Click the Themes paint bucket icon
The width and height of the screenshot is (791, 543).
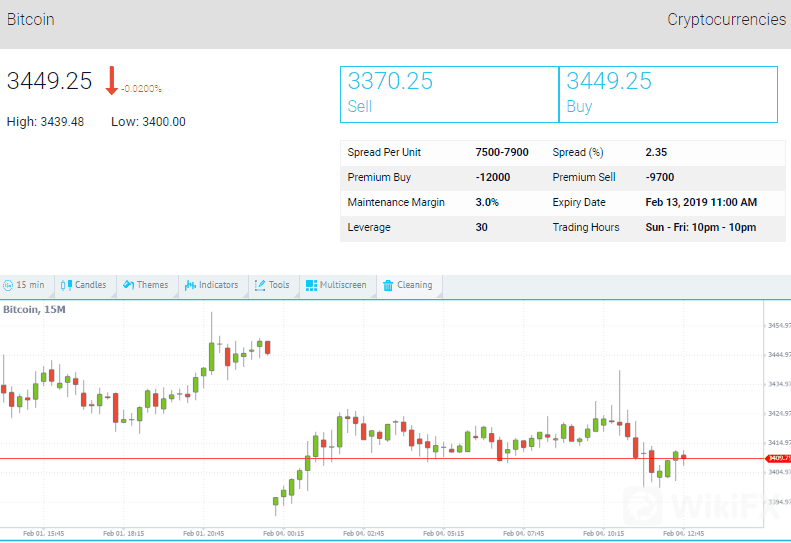click(129, 285)
